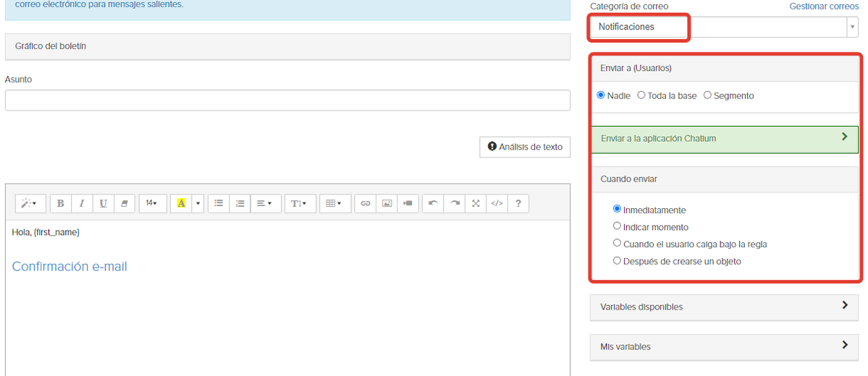868x376 pixels.
Task: Click the Análisis de texto button
Action: (525, 147)
